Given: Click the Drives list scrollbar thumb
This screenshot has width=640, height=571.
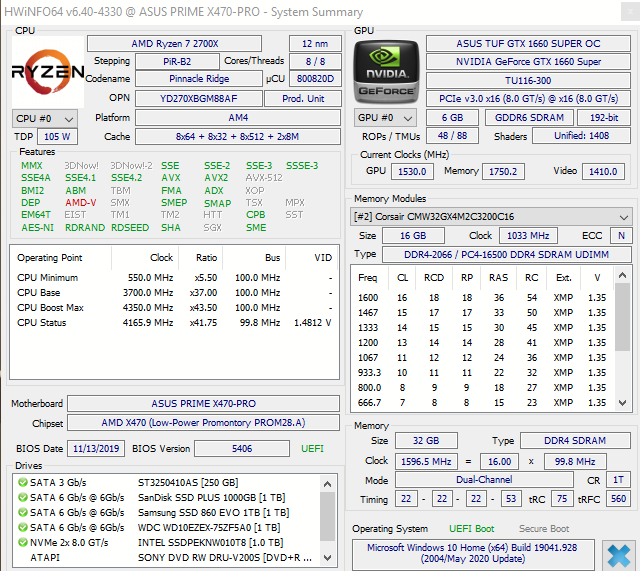Looking at the screenshot, I should tap(327, 516).
